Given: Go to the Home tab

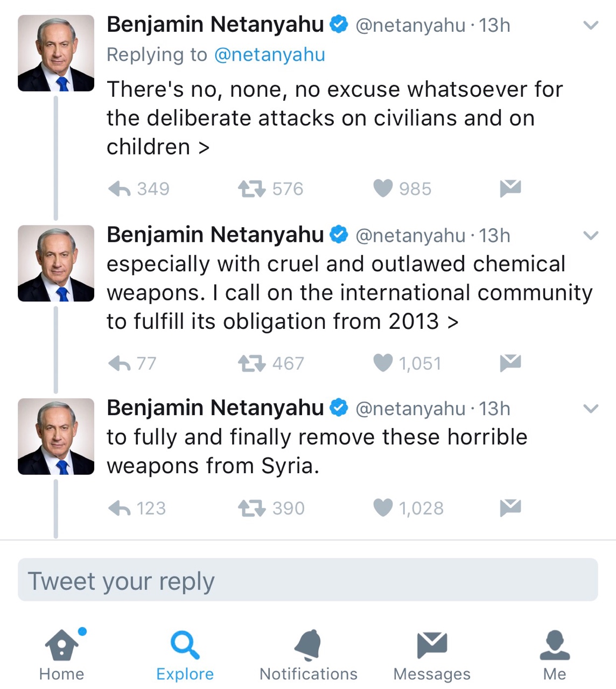Looking at the screenshot, I should tap(62, 655).
